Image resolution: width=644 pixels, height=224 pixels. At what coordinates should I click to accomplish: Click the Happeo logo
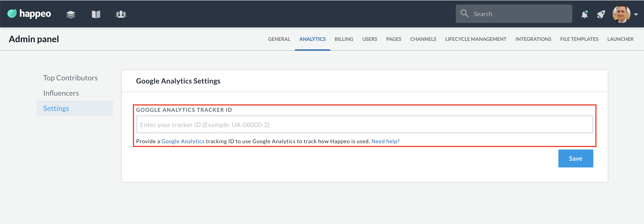(x=29, y=14)
